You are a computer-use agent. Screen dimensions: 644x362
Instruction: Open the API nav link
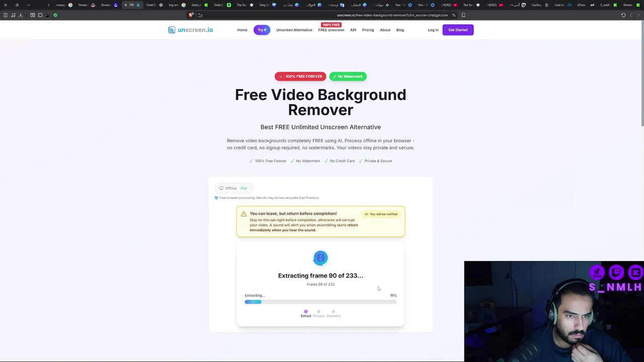[353, 30]
